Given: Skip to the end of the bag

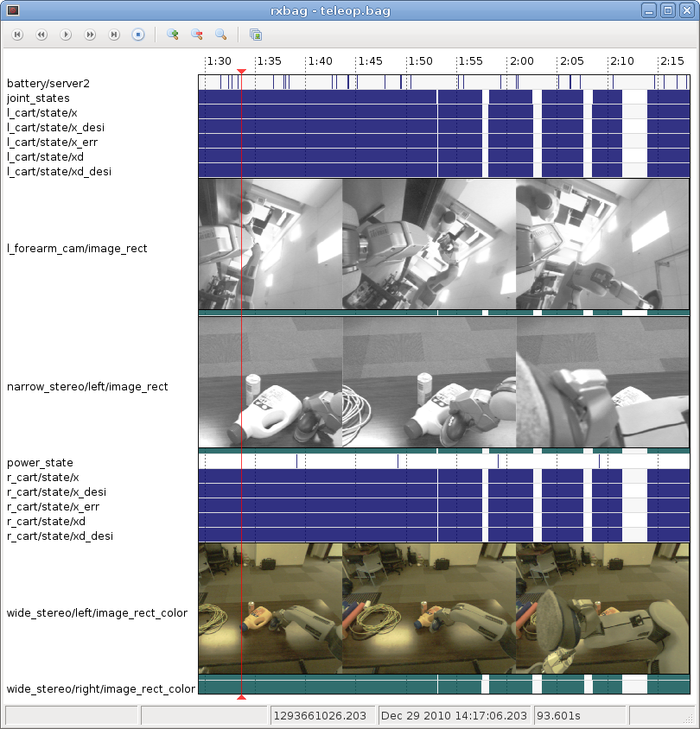Looking at the screenshot, I should (114, 35).
